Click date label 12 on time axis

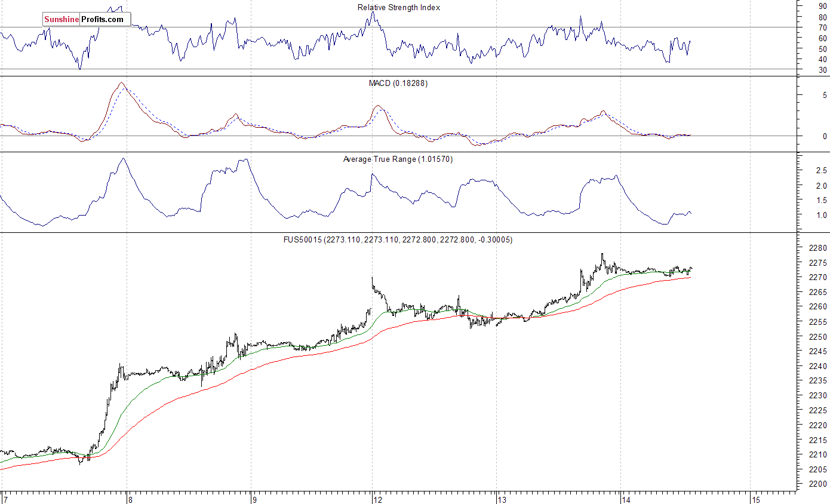(377, 499)
